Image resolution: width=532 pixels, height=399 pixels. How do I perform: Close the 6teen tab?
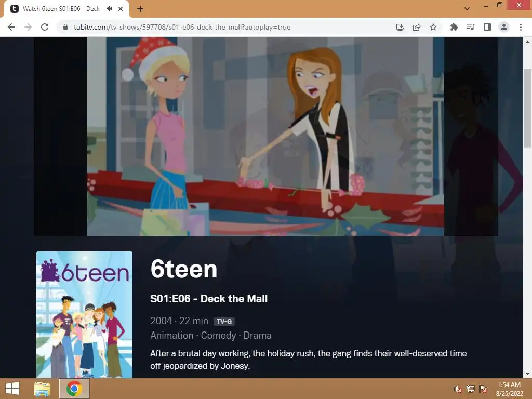121,9
